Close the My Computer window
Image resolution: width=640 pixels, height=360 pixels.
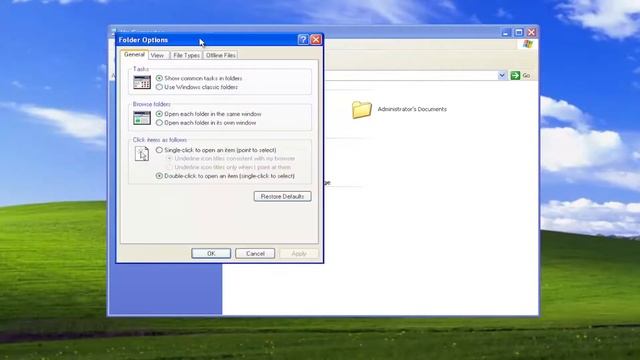click(x=531, y=32)
